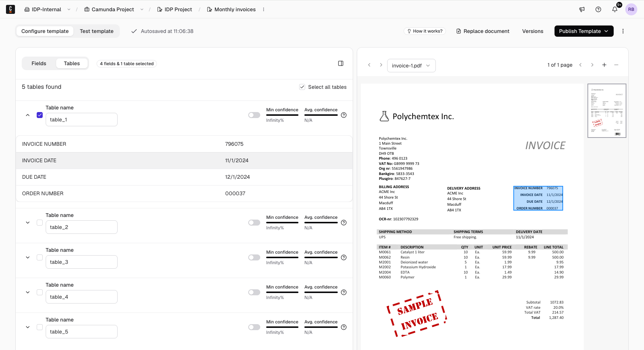Select the invoice page thumbnail
The width and height of the screenshot is (644, 350).
coord(607,111)
